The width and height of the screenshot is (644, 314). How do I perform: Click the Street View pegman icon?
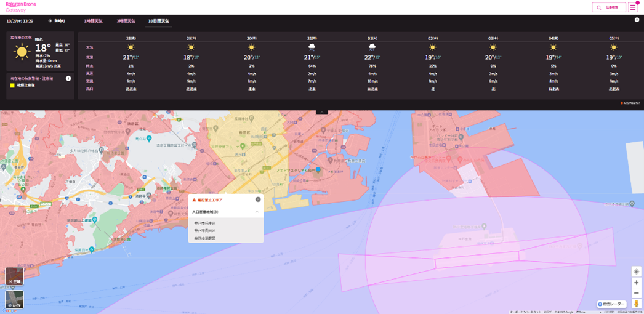(x=636, y=304)
